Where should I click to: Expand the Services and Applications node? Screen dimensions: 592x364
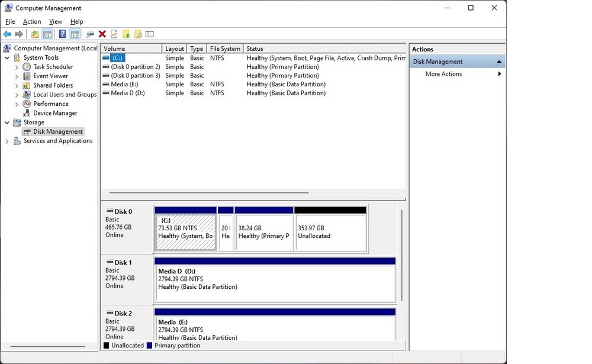coord(7,141)
